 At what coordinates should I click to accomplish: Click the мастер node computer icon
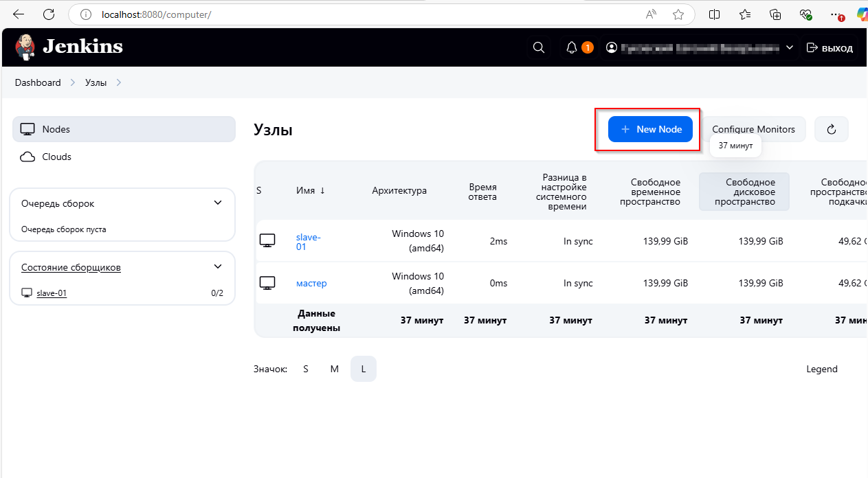click(267, 283)
